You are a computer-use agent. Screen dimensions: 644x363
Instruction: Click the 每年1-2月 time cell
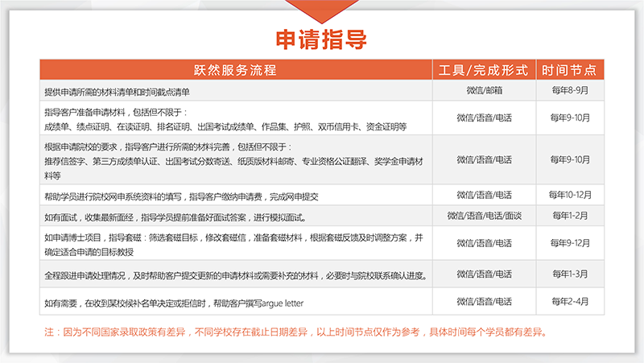click(x=570, y=216)
